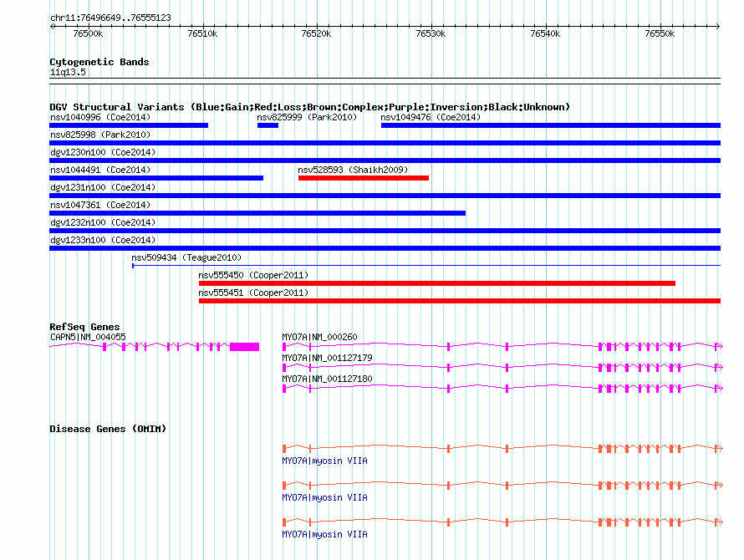This screenshot has height=560, width=744.
Task: Click the first MYO7A|myosin VIIA OMIM label
Action: click(324, 461)
